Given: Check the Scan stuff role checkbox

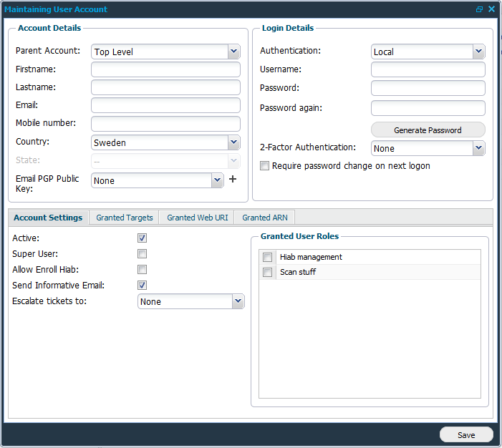Looking at the screenshot, I should coord(267,272).
